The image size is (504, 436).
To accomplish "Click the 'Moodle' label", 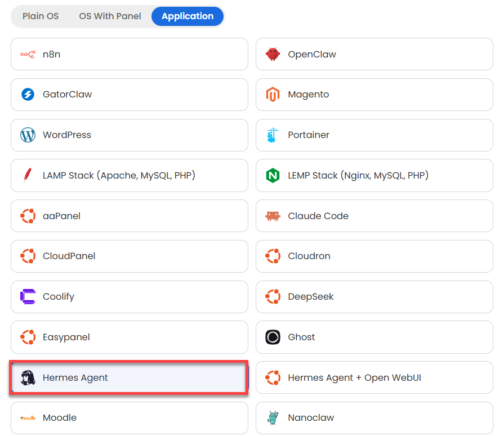I will 60,418.
